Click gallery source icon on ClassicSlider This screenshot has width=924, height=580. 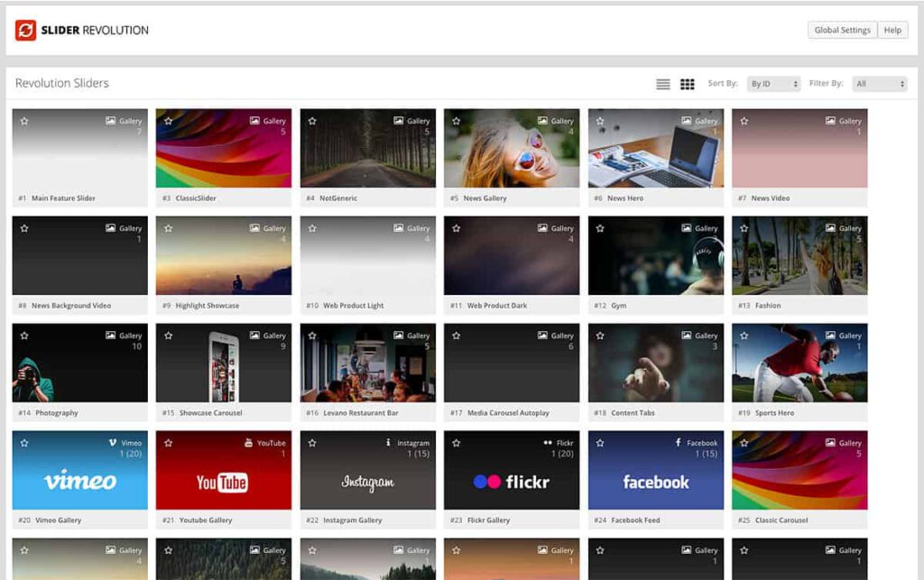point(254,120)
